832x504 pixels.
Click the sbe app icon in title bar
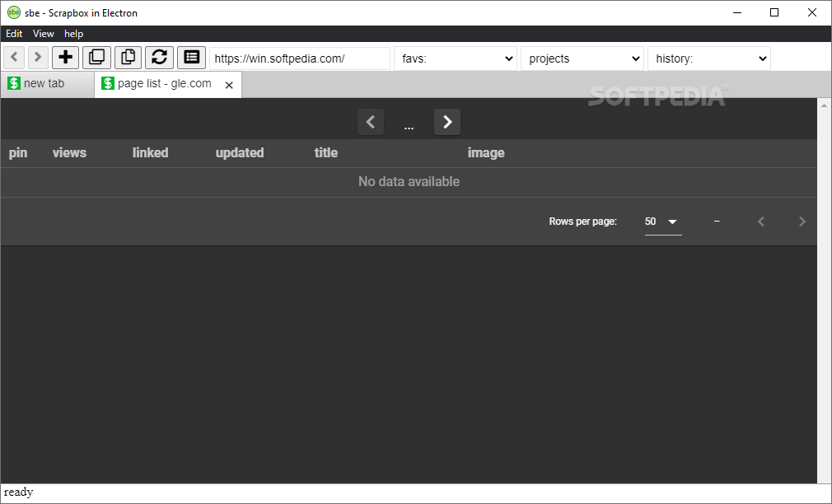tap(14, 12)
